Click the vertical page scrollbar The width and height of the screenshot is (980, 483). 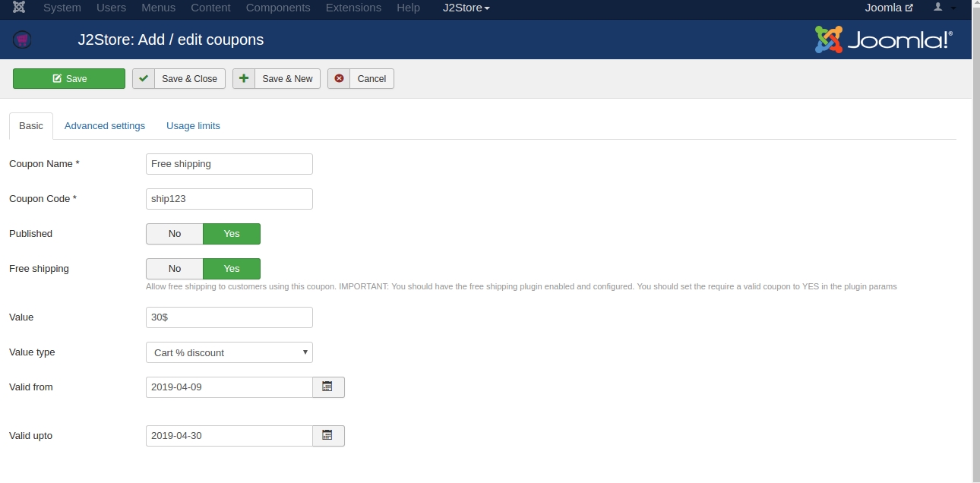pyautogui.click(x=975, y=228)
